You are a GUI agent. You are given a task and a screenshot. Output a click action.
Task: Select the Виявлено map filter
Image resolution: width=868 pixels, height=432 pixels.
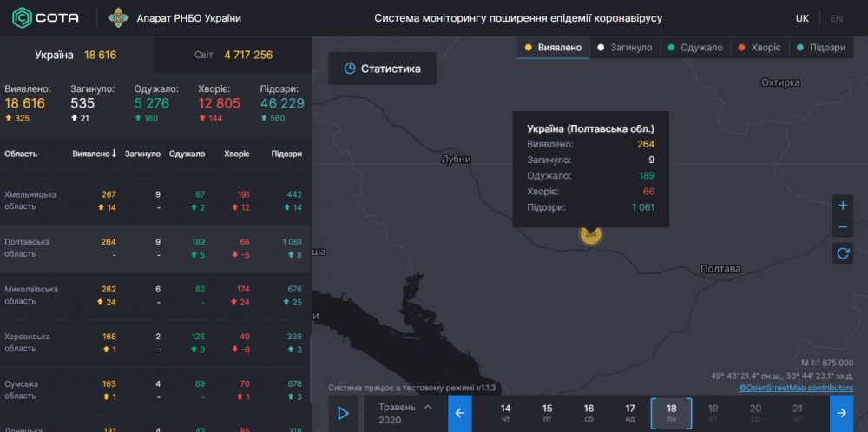pyautogui.click(x=554, y=48)
